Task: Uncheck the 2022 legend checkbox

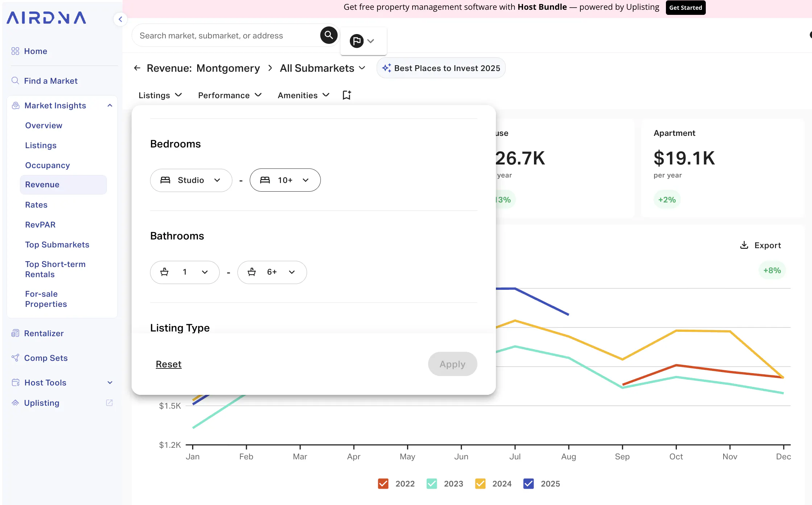Action: pos(383,484)
